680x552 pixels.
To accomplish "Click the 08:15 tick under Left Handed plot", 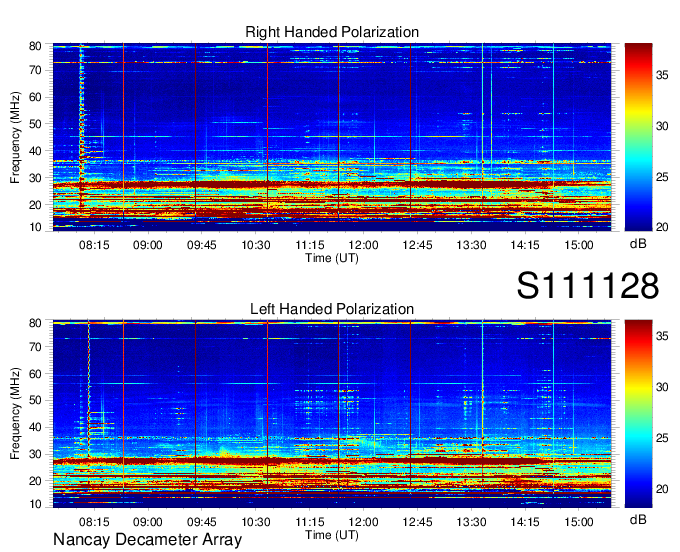I will coord(94,522).
